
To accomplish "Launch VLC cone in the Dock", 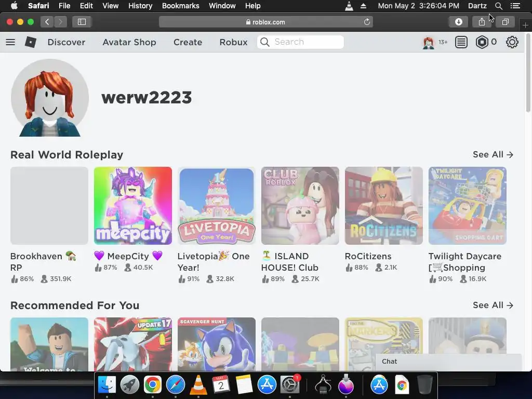I will point(198,384).
